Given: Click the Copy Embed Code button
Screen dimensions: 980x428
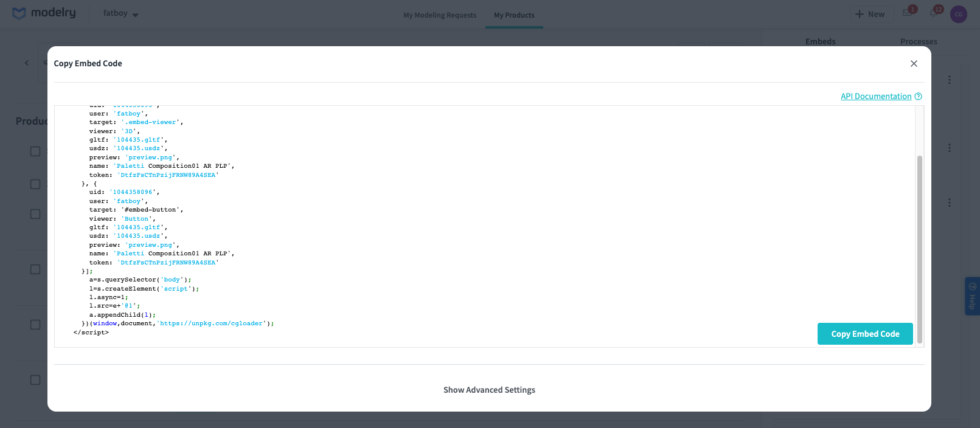Looking at the screenshot, I should click(865, 334).
